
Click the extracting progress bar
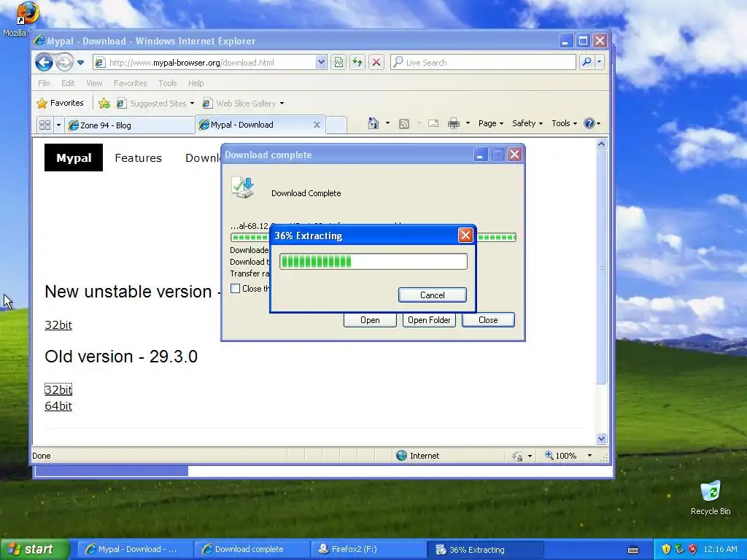coord(373,262)
